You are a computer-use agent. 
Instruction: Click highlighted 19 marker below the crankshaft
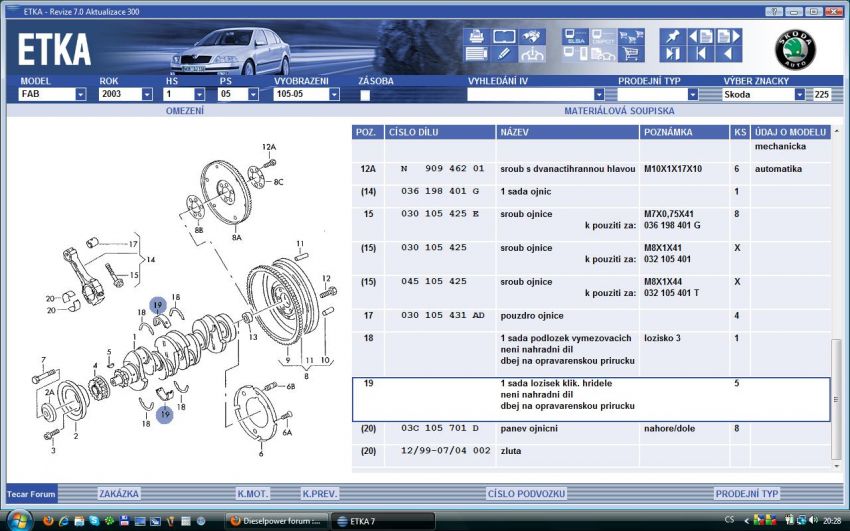pyautogui.click(x=165, y=415)
